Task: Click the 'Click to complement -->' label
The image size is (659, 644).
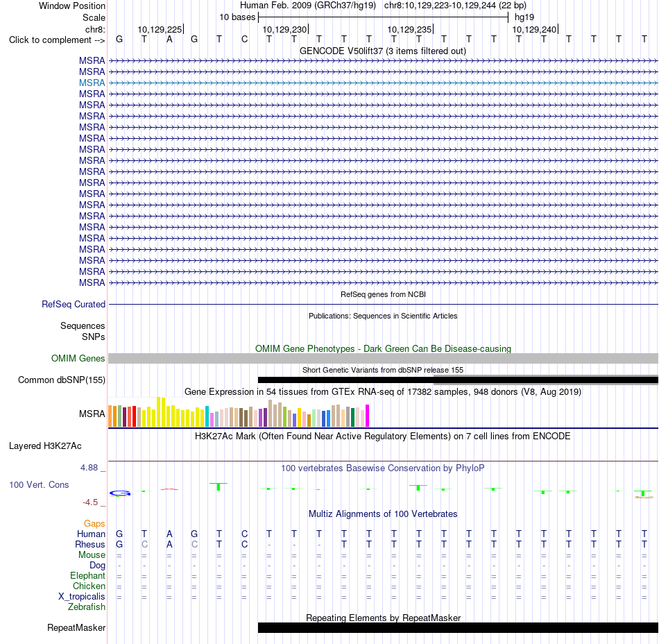Action: click(57, 40)
